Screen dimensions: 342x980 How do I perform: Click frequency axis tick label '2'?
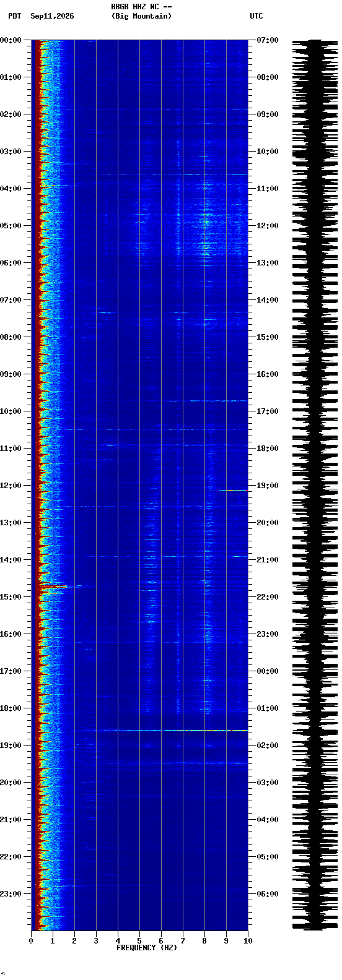point(74,941)
